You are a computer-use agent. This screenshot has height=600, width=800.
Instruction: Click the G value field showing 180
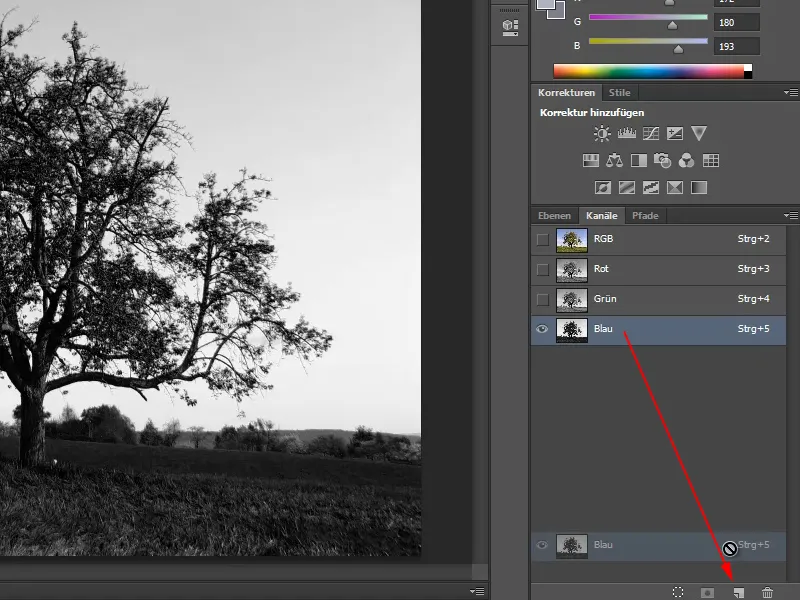coord(736,22)
